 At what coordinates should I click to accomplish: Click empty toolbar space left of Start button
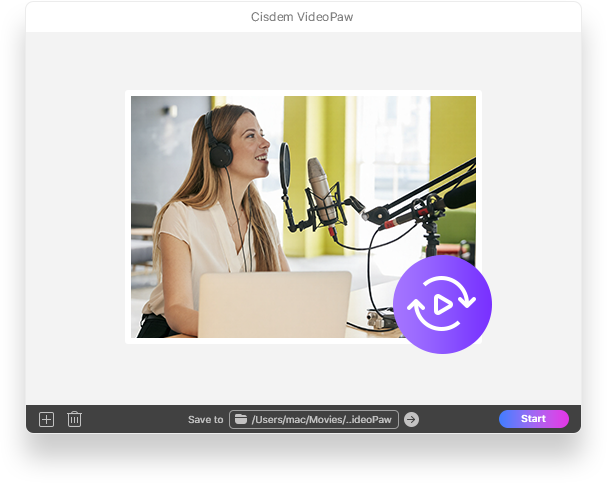click(460, 419)
